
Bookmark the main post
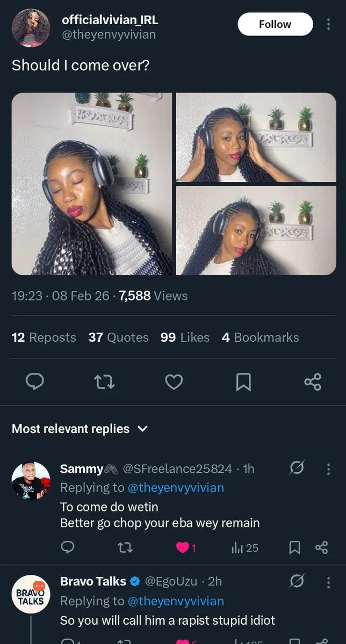pos(243,382)
